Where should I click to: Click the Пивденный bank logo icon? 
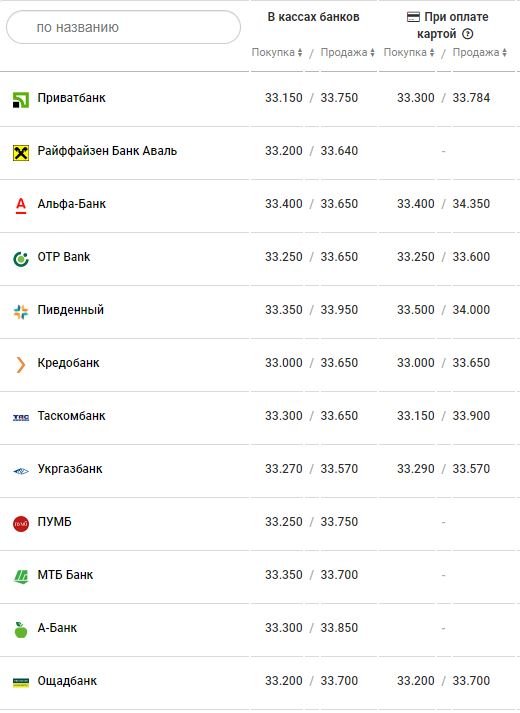click(21, 311)
